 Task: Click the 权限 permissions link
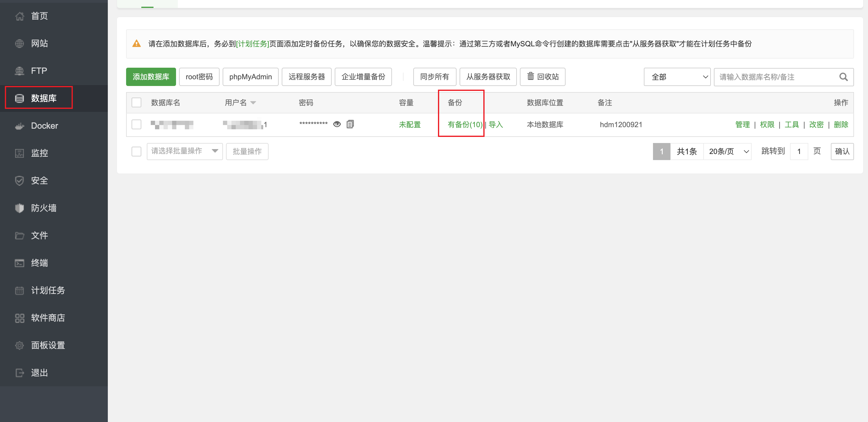pyautogui.click(x=767, y=124)
